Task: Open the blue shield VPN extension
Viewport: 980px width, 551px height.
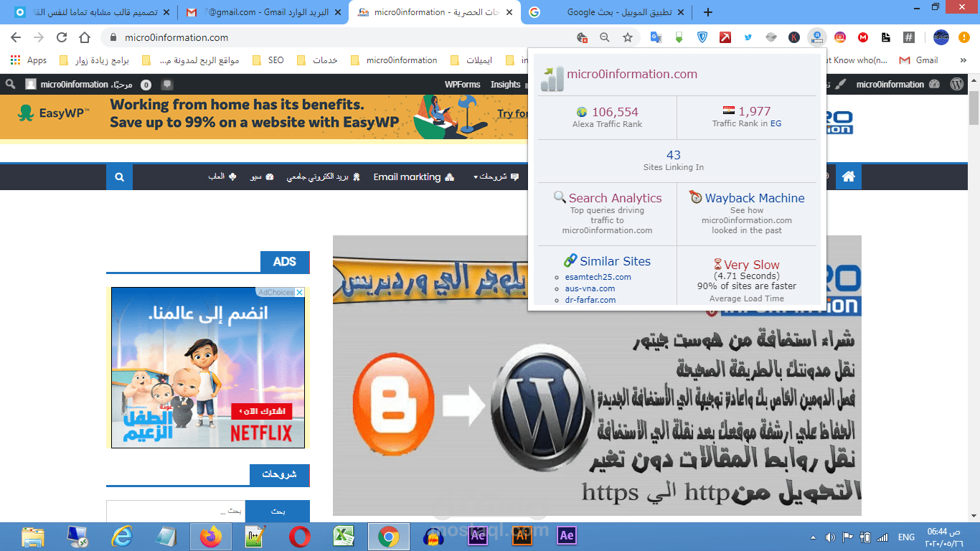Action: (702, 37)
